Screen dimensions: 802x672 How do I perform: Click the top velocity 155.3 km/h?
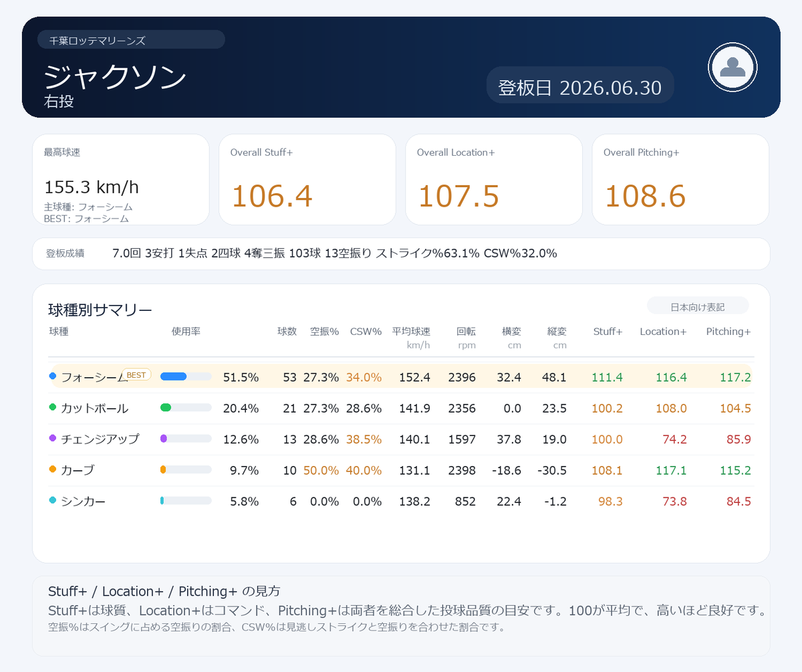tap(92, 187)
